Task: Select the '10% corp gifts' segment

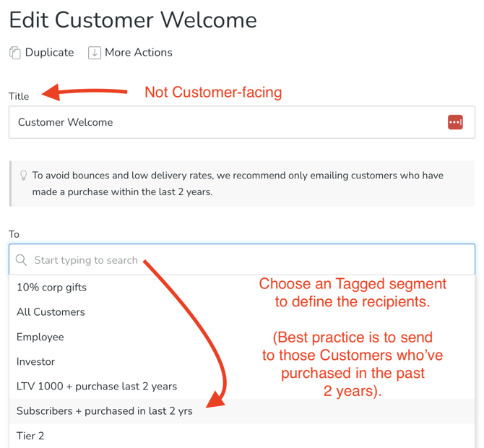Action: coord(52,288)
